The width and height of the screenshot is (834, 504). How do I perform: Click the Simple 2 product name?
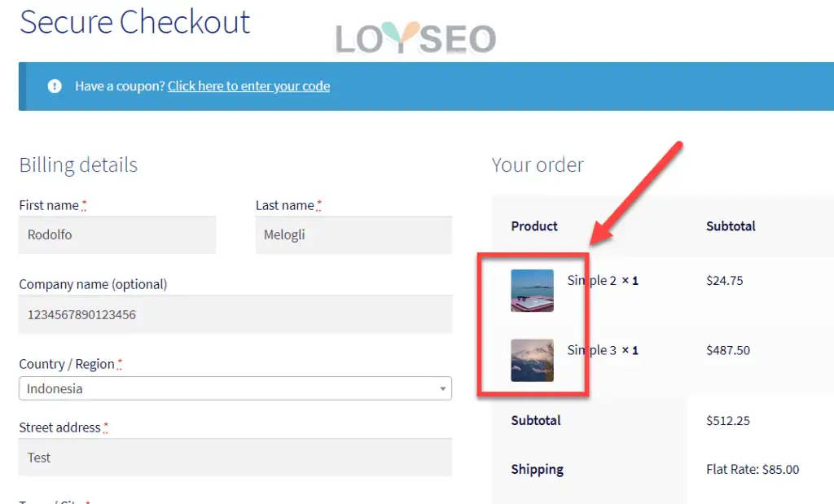(592, 281)
